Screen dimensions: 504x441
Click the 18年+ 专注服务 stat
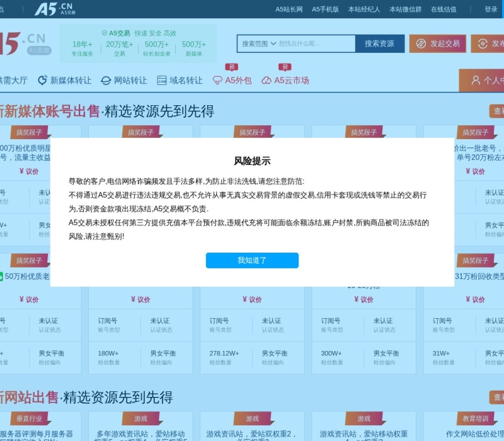click(x=83, y=49)
